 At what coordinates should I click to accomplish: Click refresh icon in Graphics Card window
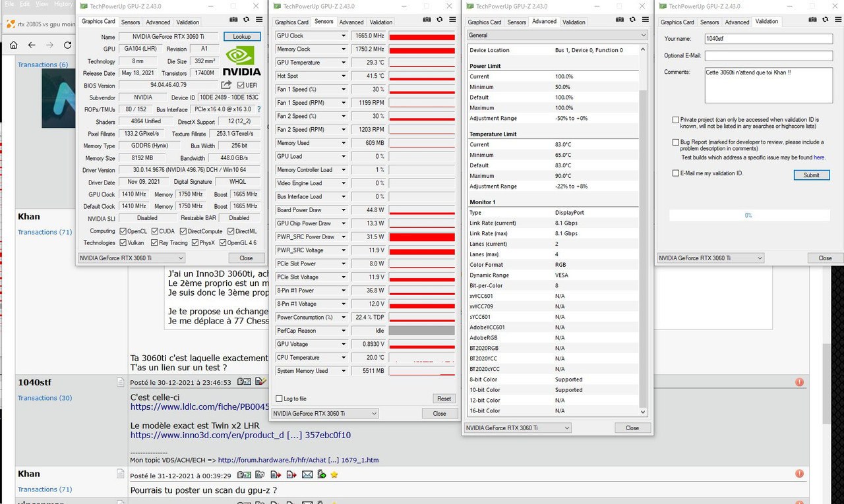click(246, 20)
